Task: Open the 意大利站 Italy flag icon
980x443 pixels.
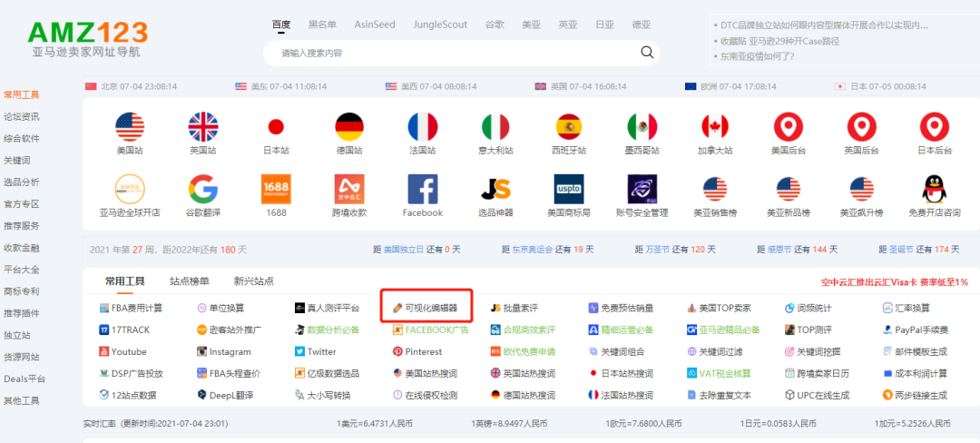Action: pyautogui.click(x=495, y=127)
